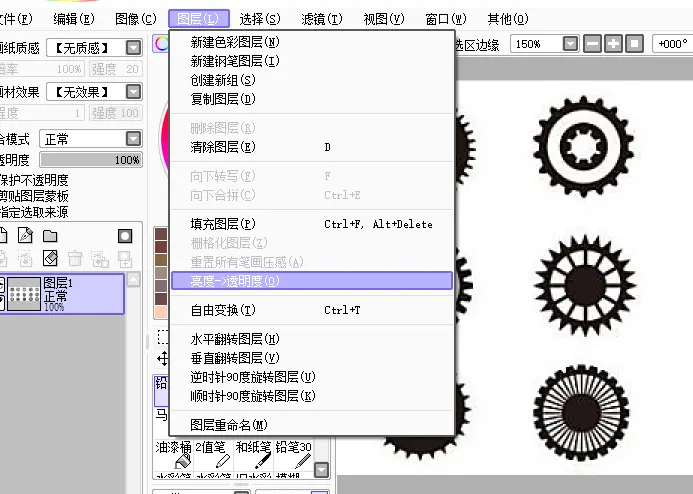Close the open 图层(L) menu
The image size is (693, 494).
click(x=198, y=19)
